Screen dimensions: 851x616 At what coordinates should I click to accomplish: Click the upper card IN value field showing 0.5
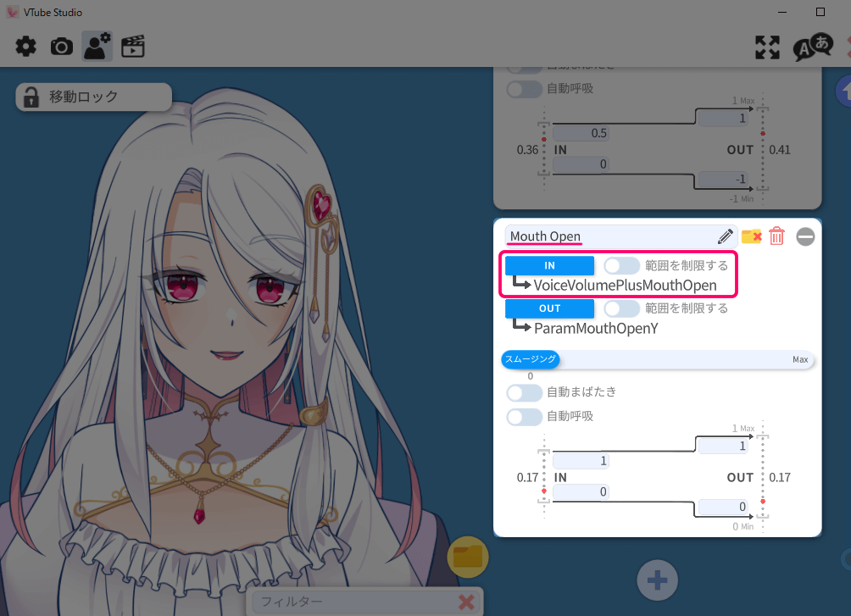[581, 134]
